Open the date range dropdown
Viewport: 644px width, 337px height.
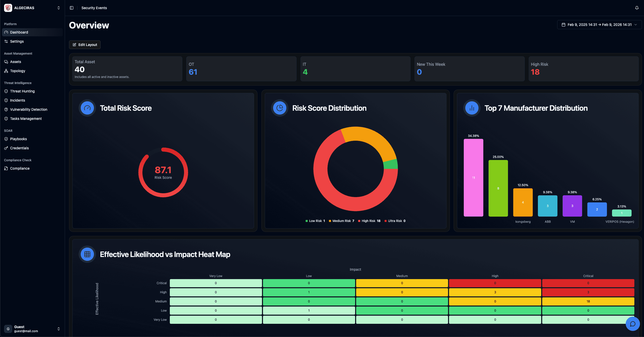pyautogui.click(x=599, y=25)
